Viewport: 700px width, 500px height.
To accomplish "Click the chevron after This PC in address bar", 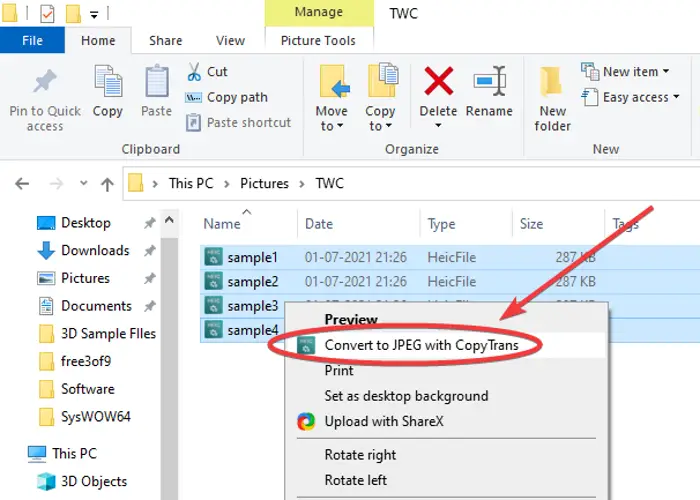I will tap(227, 184).
